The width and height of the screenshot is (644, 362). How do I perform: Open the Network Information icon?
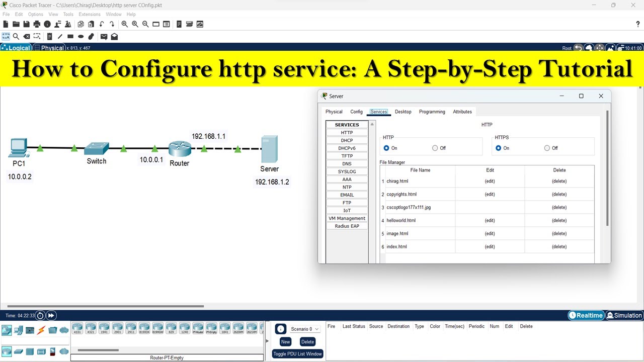click(47, 24)
